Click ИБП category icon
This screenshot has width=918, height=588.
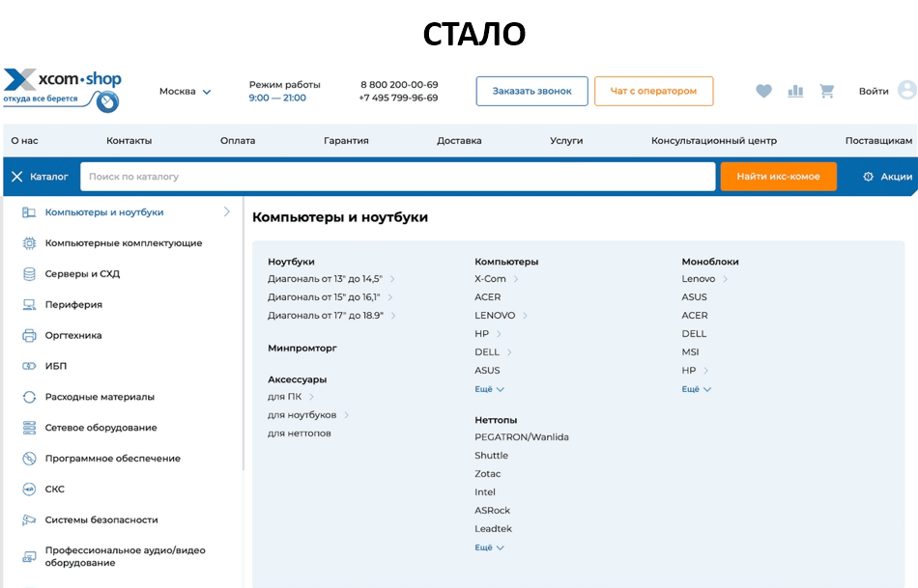click(29, 366)
